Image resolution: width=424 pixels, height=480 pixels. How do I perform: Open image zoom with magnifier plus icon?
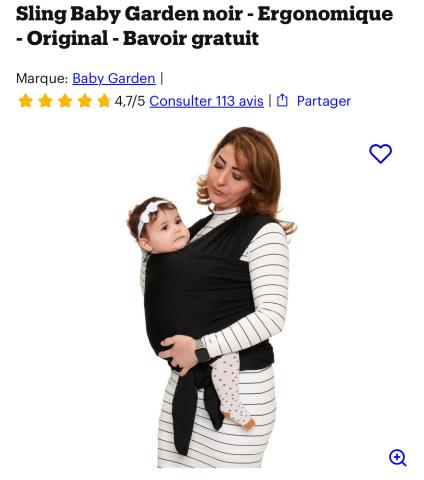pos(398,457)
